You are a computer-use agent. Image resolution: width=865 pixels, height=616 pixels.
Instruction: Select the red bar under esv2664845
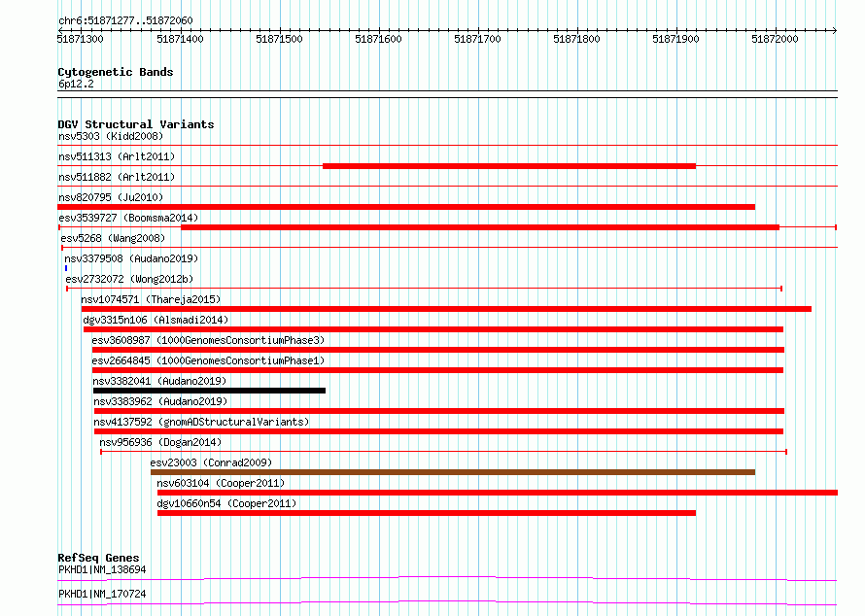(x=438, y=370)
